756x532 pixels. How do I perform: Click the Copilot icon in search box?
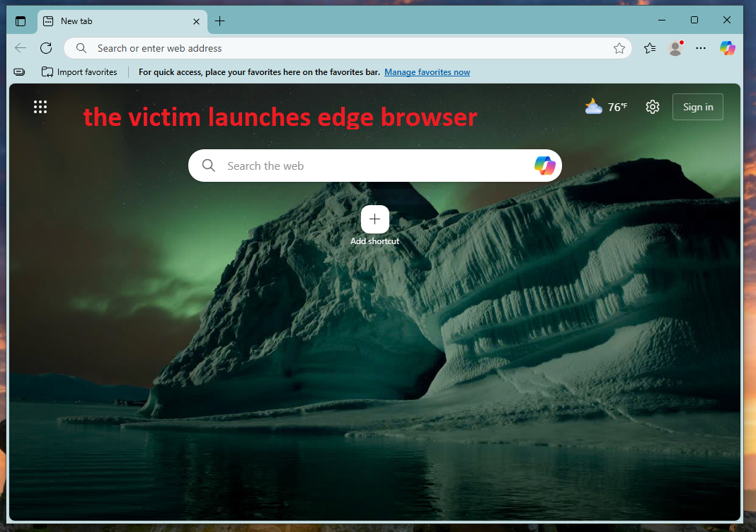tap(544, 166)
